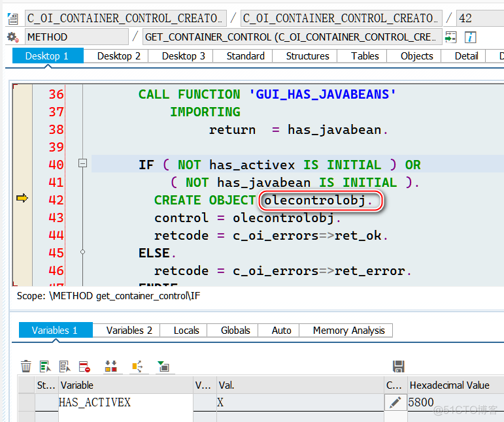Viewport: 504px width, 422px height.
Task: Click the line number field showing 42
Action: click(480, 18)
